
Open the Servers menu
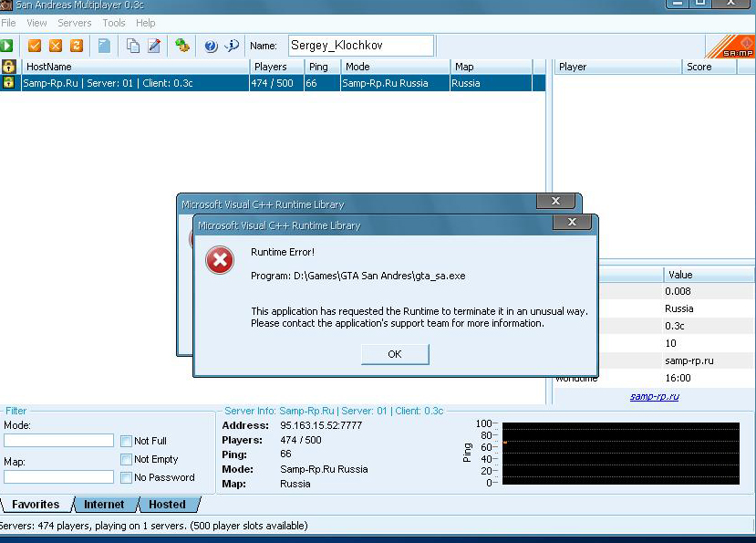tap(74, 23)
